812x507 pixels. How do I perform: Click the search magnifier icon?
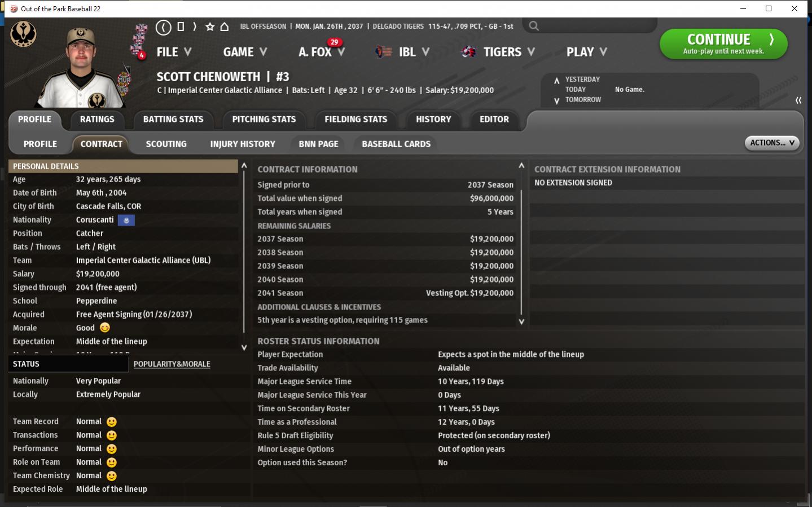(534, 26)
